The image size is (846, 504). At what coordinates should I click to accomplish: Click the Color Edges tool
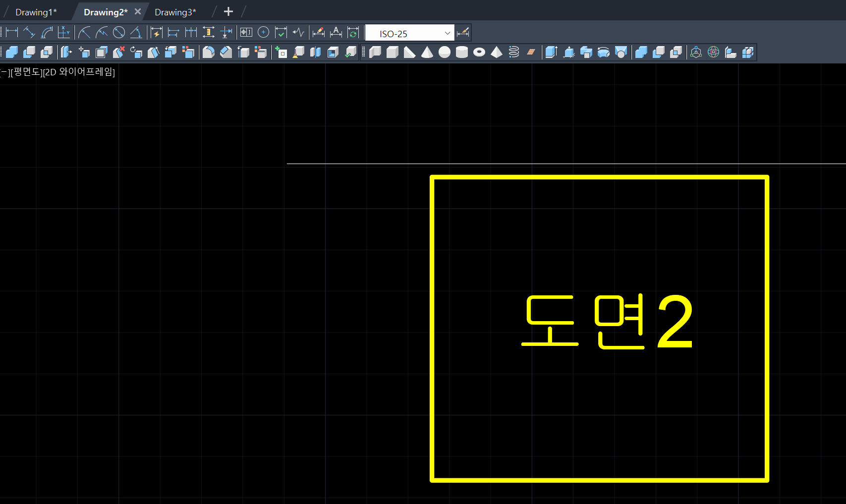[261, 52]
